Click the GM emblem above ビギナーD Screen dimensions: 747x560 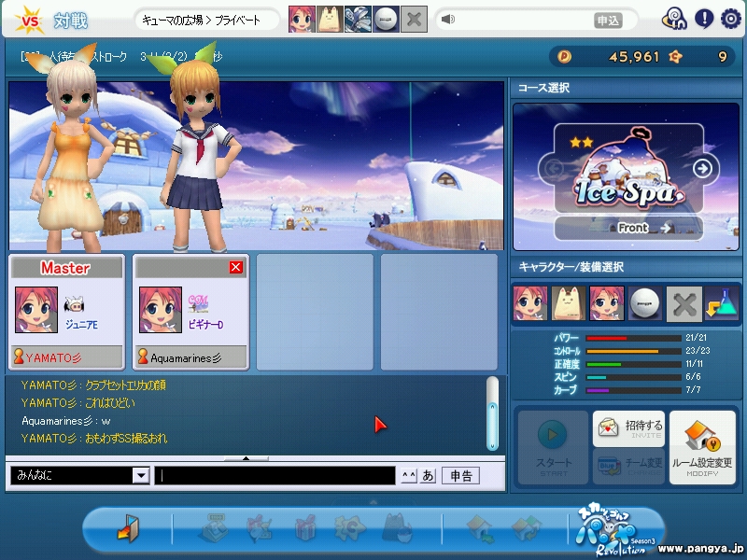(x=198, y=303)
